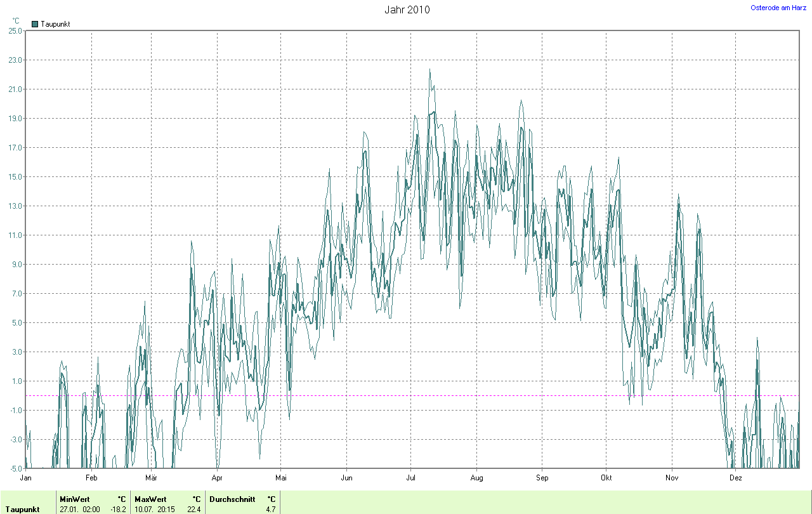Viewport: 812px width, 514px height.
Task: Select the Taupunkt legend label
Action: [x=55, y=24]
